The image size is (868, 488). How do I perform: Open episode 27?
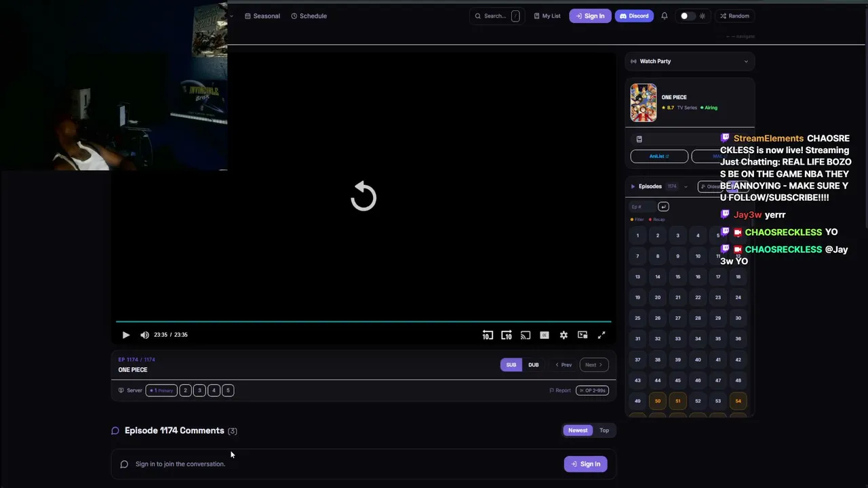pyautogui.click(x=677, y=319)
